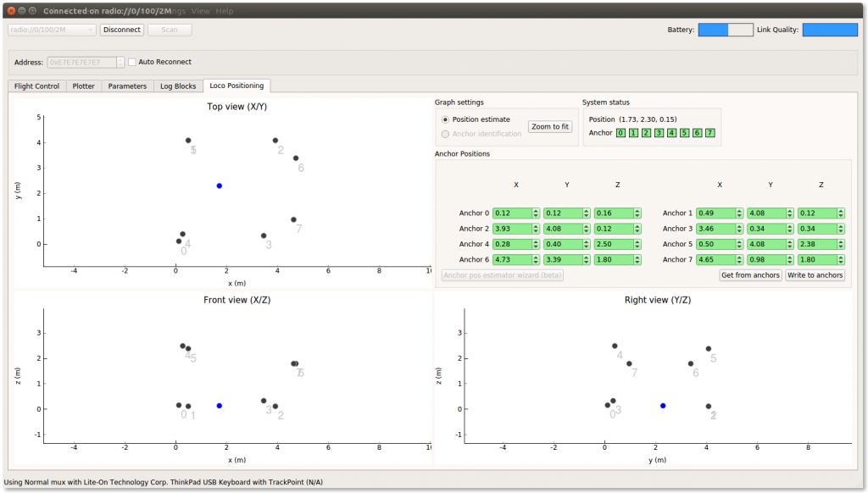
Task: Select the Position estimate radio button
Action: [x=445, y=119]
